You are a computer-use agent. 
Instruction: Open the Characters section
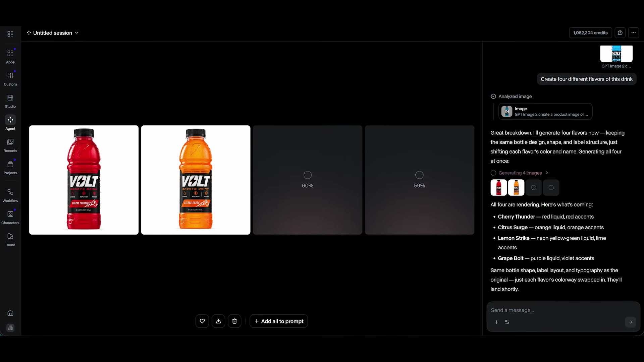coord(10,217)
